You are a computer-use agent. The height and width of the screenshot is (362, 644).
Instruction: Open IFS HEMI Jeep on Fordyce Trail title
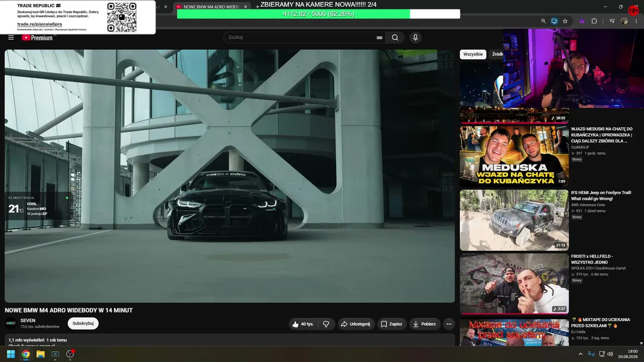(x=601, y=196)
